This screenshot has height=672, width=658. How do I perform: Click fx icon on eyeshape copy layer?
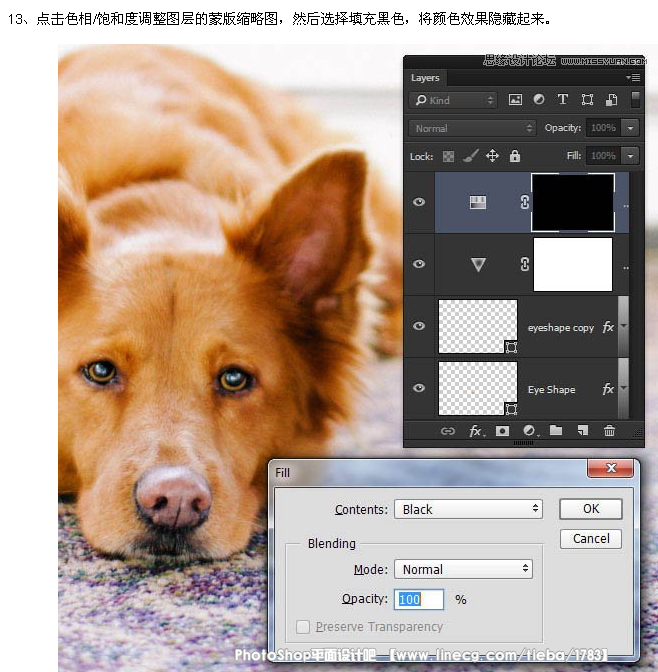[x=608, y=327]
